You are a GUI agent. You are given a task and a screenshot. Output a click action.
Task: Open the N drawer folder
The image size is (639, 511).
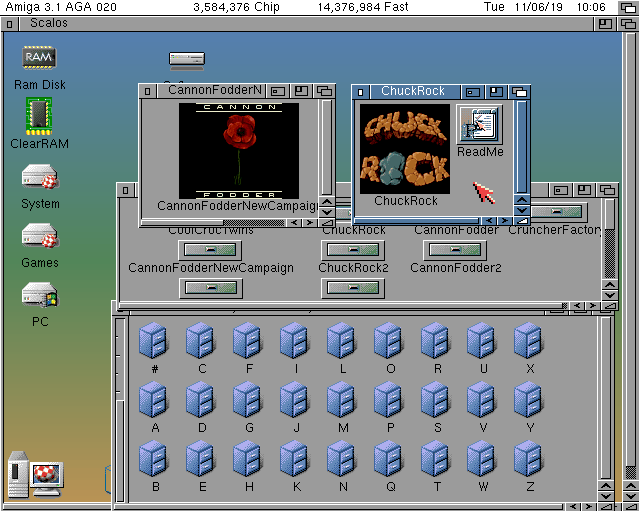tap(341, 458)
